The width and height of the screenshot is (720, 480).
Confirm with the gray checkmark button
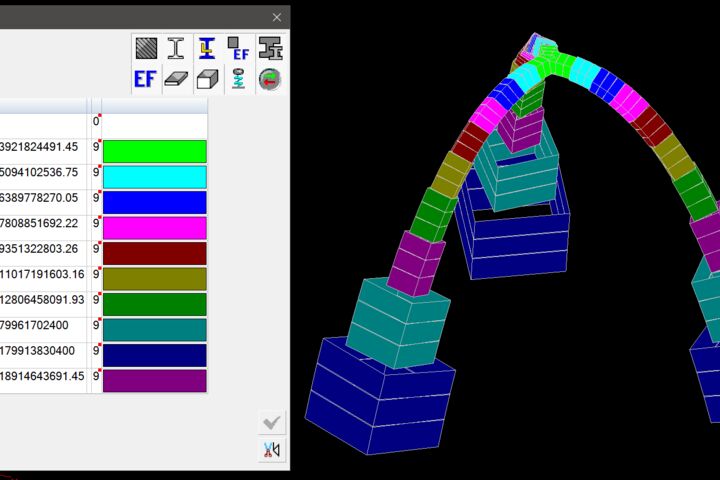272,422
